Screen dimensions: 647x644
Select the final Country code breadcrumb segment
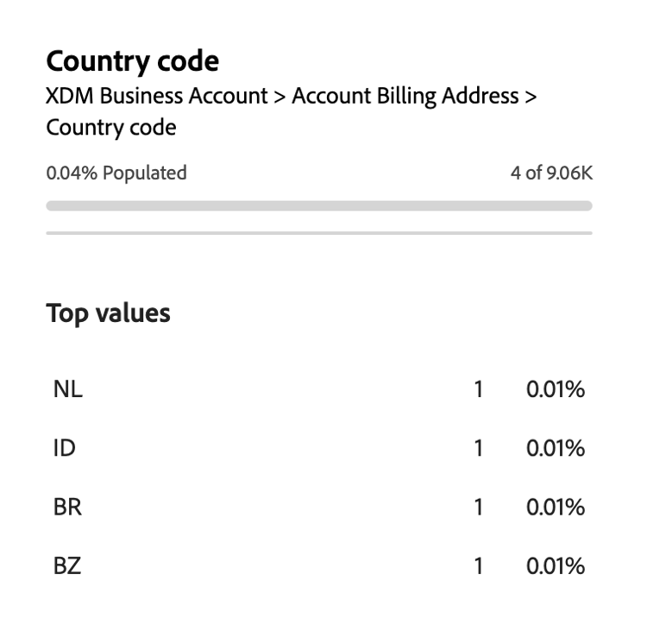pyautogui.click(x=110, y=128)
